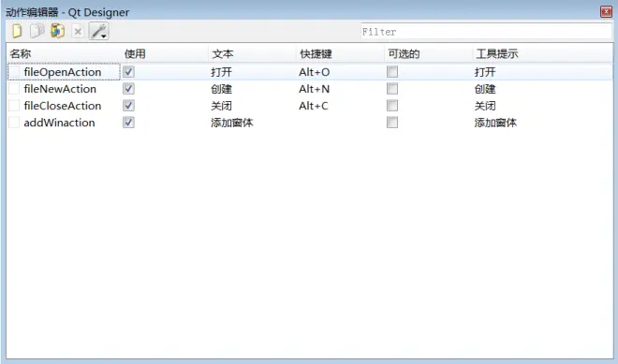Toggle 可选的 checkbox for addWinaction

(x=392, y=123)
